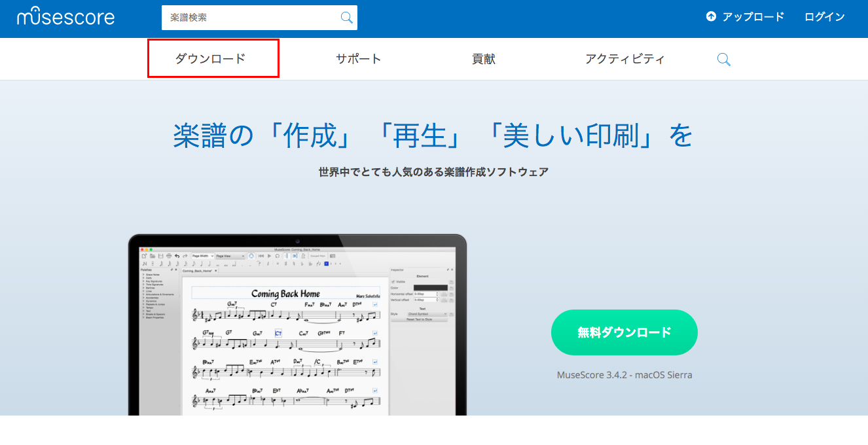Click the ログイン link

coord(824,16)
